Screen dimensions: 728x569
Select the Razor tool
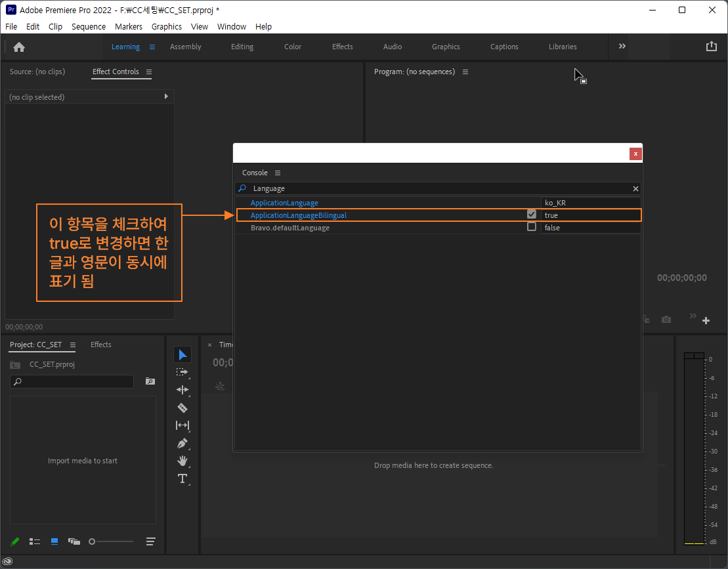point(182,408)
